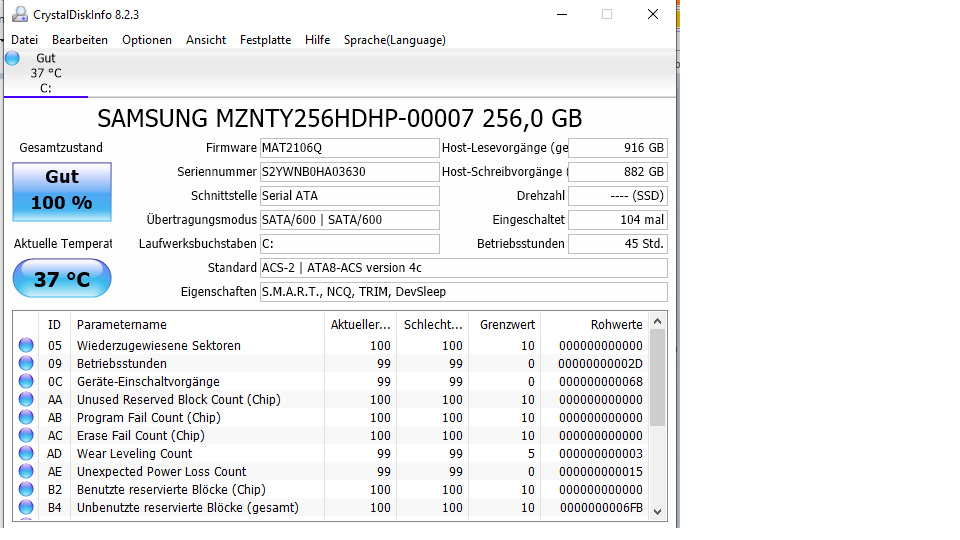The width and height of the screenshot is (960, 540).
Task: Select the Wiederzugewiesene Sektoren parameter text
Action: click(159, 345)
